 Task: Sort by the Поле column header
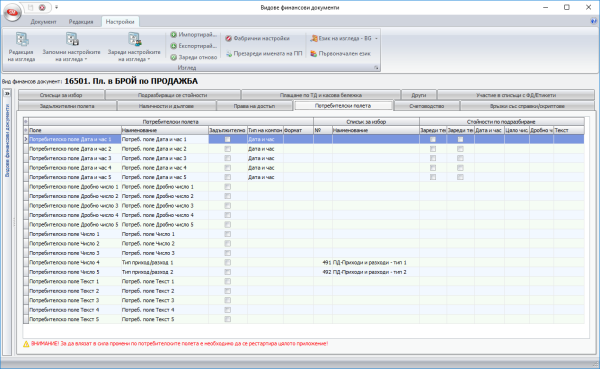pos(75,130)
